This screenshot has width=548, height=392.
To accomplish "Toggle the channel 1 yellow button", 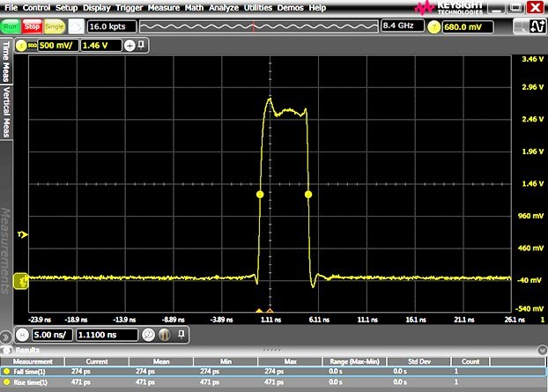I will coord(21,46).
